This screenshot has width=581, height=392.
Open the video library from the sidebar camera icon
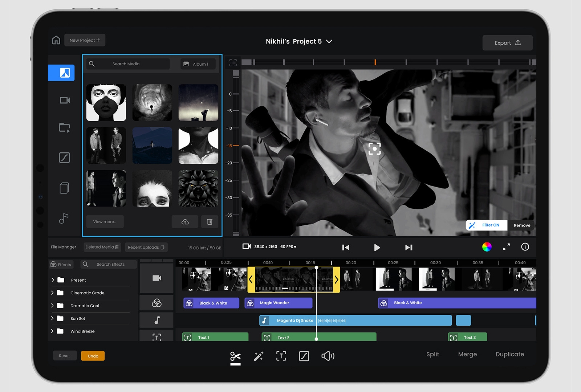pos(64,101)
